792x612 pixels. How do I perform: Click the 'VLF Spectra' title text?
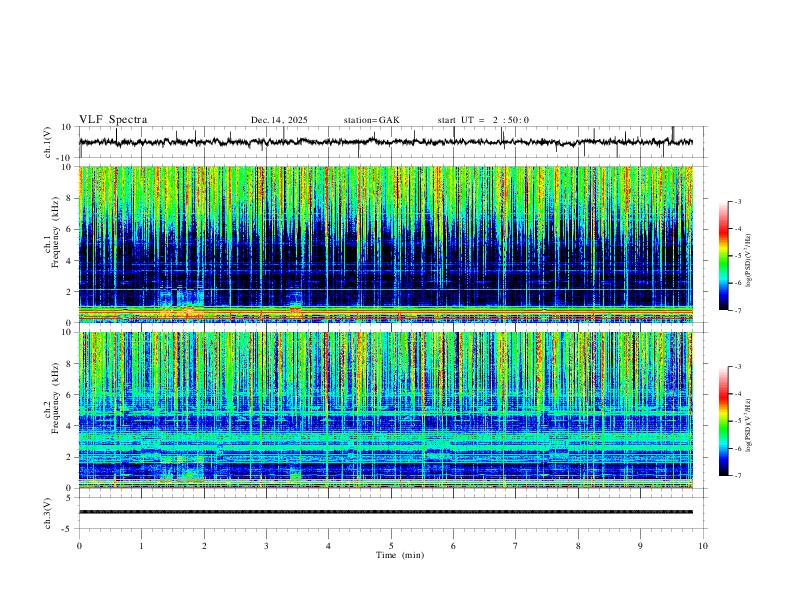[x=113, y=120]
